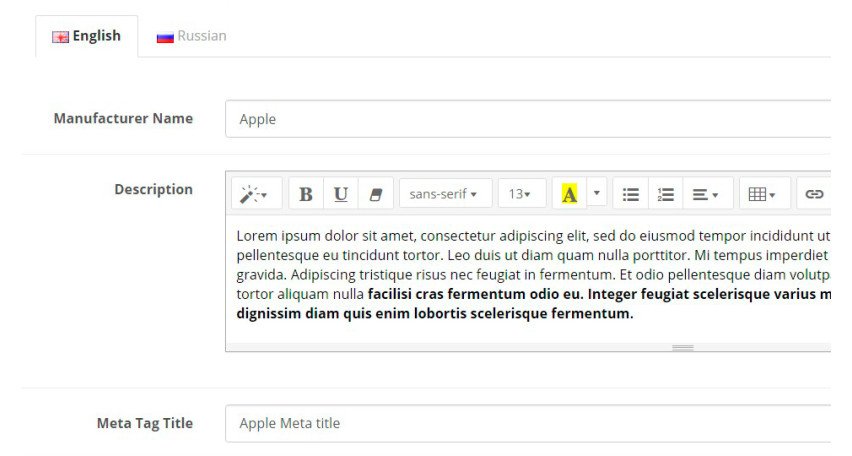Insert an ordered numbered list
Image resolution: width=852 pixels, height=456 pixels.
[666, 194]
